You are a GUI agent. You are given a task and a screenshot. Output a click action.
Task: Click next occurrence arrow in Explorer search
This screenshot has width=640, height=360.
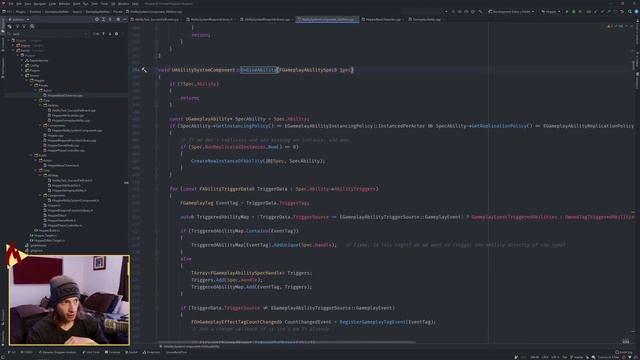(x=110, y=34)
